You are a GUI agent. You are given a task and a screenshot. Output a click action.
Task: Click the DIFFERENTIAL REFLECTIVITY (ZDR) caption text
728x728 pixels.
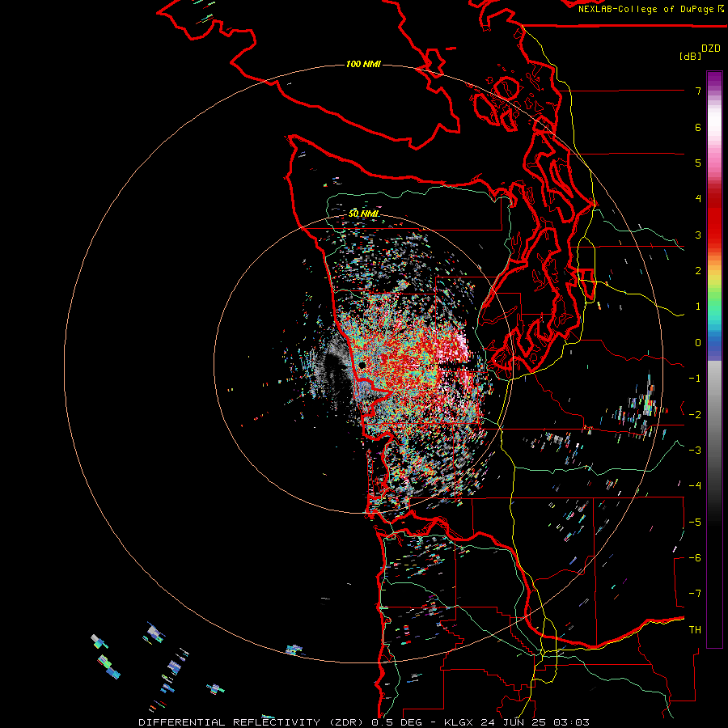click(x=252, y=722)
